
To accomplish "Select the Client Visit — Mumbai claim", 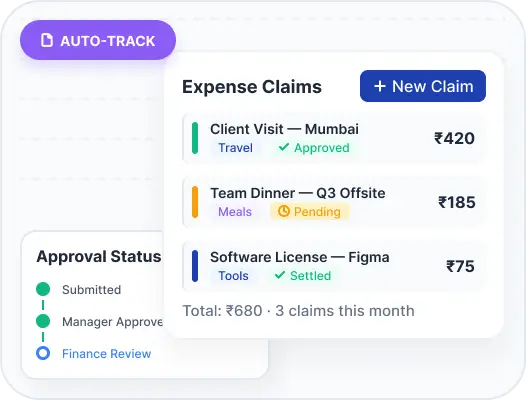I will click(x=334, y=138).
